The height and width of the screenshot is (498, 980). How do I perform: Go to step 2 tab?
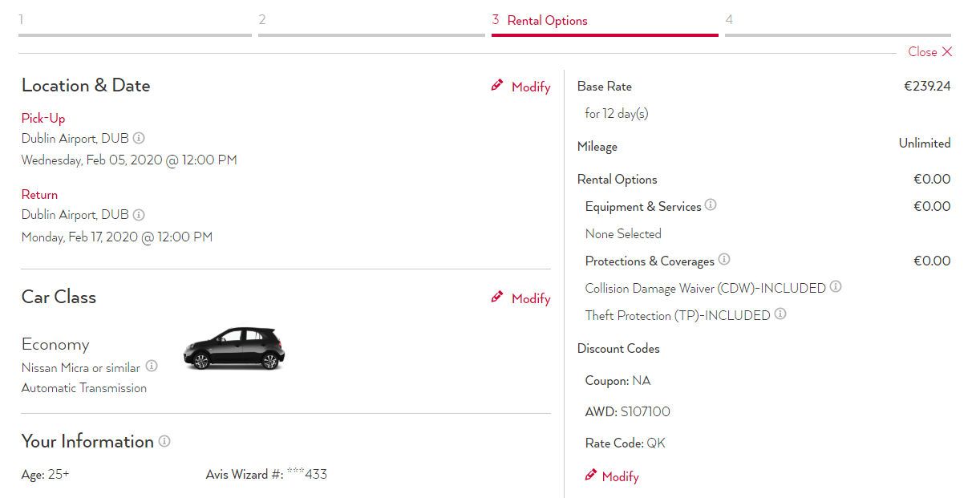[x=371, y=23]
